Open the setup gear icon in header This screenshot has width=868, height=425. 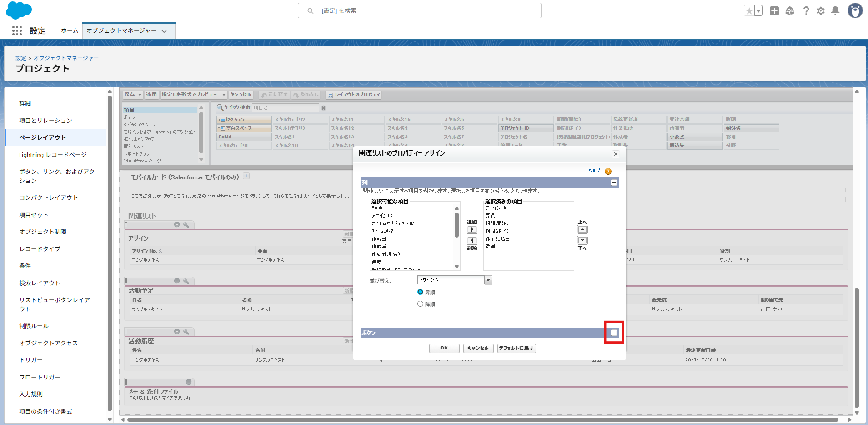coord(820,11)
